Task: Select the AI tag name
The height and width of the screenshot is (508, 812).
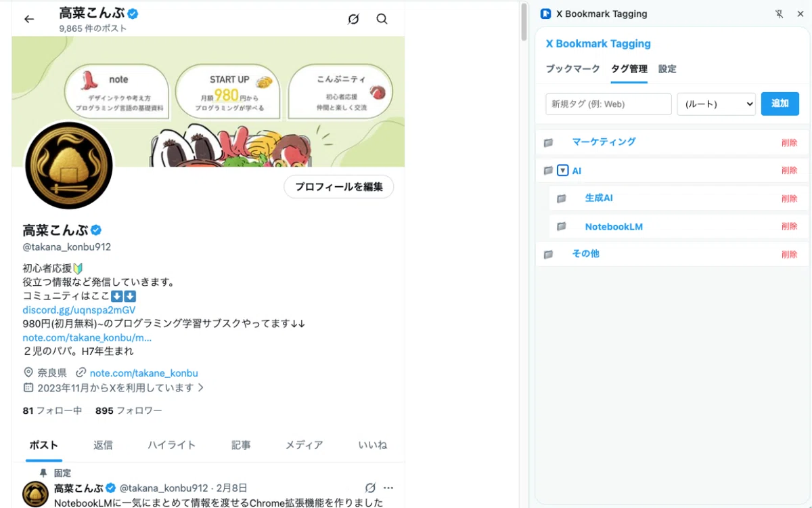Action: coord(577,171)
